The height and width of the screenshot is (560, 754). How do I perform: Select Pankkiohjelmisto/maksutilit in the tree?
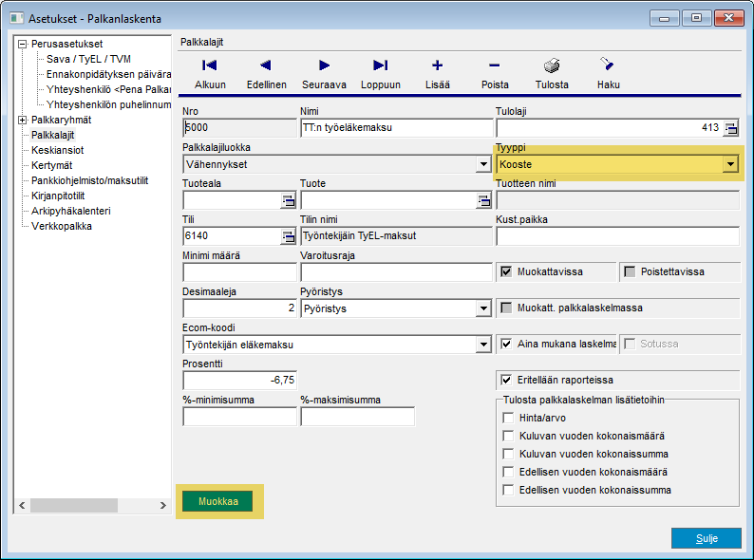click(89, 180)
